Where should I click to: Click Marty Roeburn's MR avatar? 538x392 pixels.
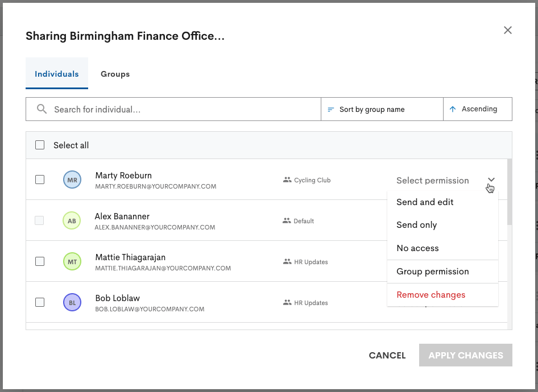[x=72, y=179]
